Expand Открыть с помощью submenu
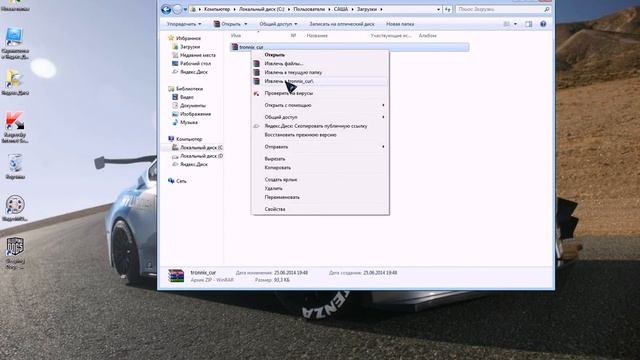 coord(320,105)
